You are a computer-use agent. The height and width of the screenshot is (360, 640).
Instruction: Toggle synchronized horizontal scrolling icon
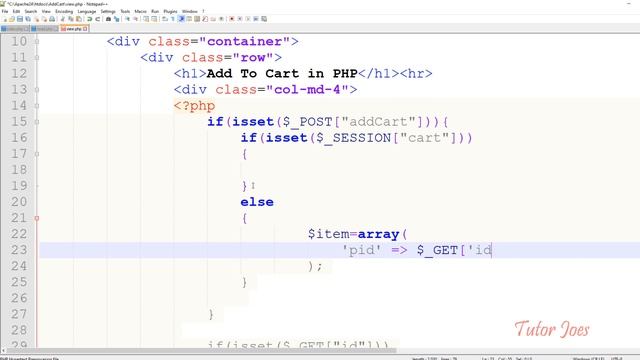tap(154, 19)
